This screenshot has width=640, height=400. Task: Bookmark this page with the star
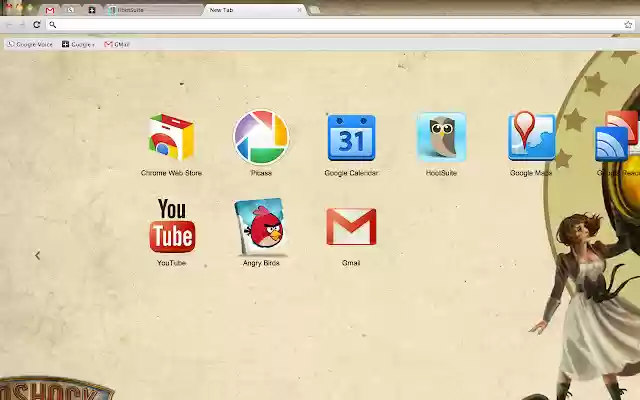pos(628,25)
